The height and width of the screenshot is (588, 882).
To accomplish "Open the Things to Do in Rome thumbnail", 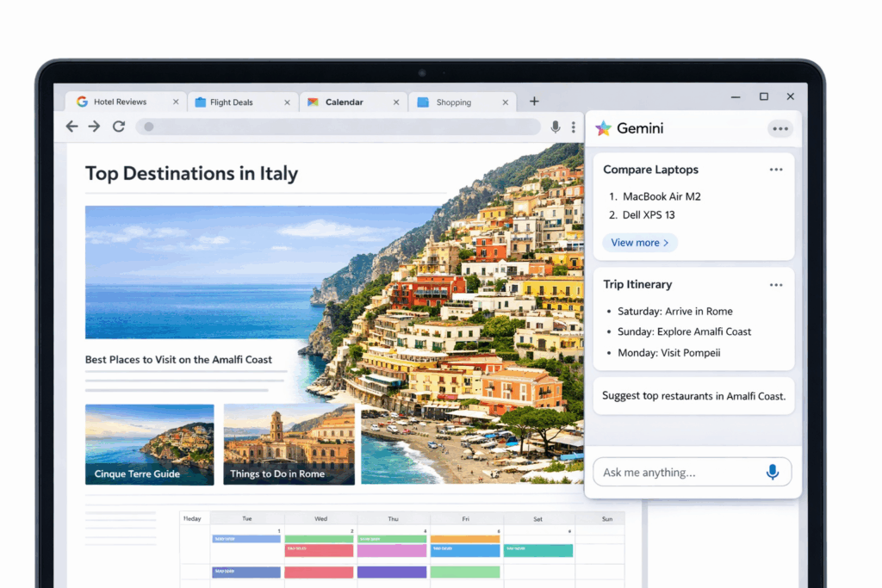I will coord(289,445).
